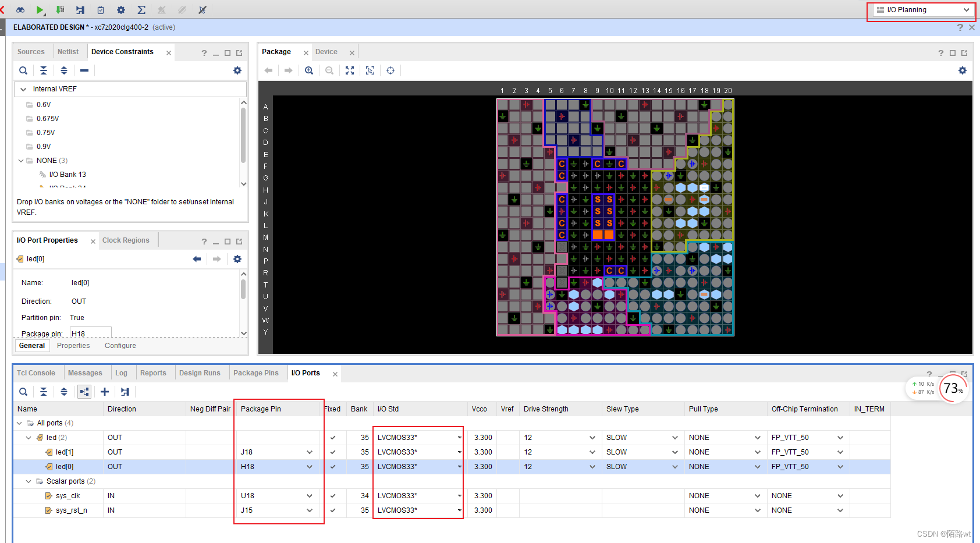Image resolution: width=980 pixels, height=543 pixels.
Task: Switch to the Device tab
Action: [326, 52]
